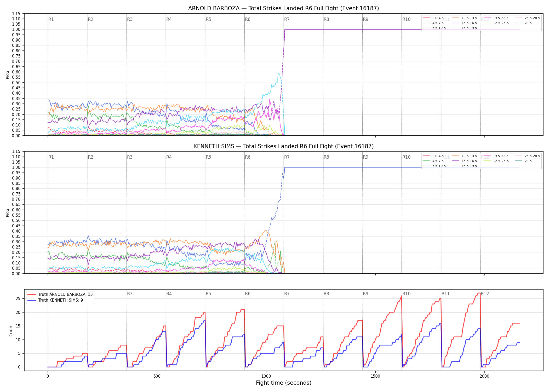Viewport: 549px width, 392px height.
Task: Click the 10.5-13.5 line sample in the Sims legend
Action: pyautogui.click(x=456, y=156)
